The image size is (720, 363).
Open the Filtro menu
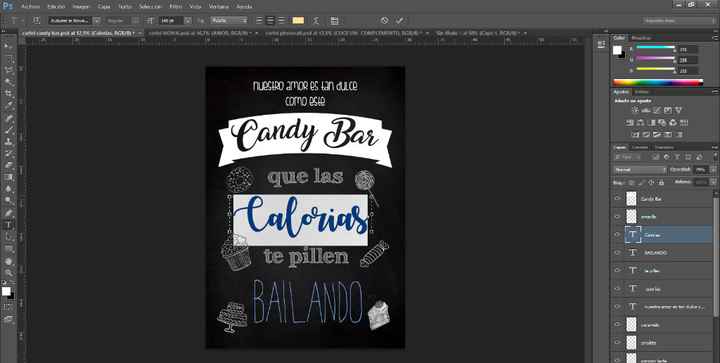(x=175, y=6)
